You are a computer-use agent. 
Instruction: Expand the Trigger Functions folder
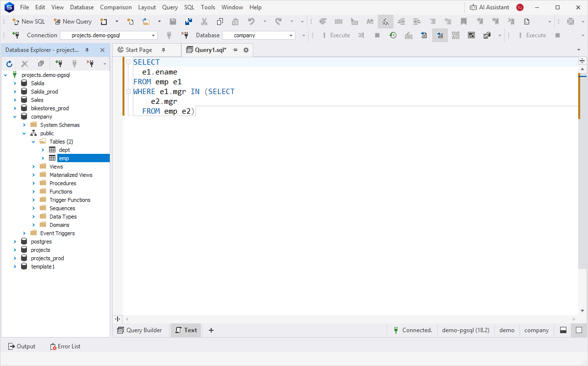(33, 200)
